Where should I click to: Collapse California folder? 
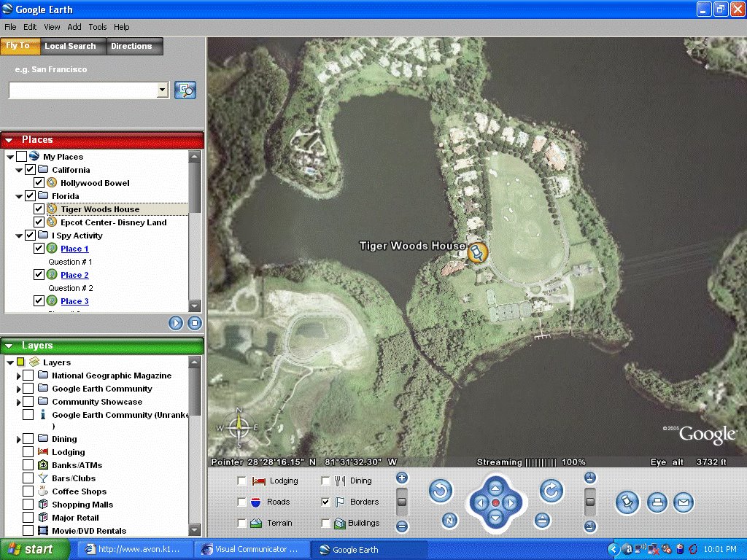(x=19, y=170)
